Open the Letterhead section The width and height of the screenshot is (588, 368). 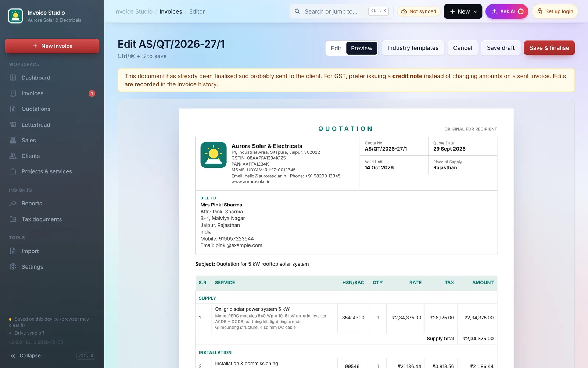coord(52,125)
